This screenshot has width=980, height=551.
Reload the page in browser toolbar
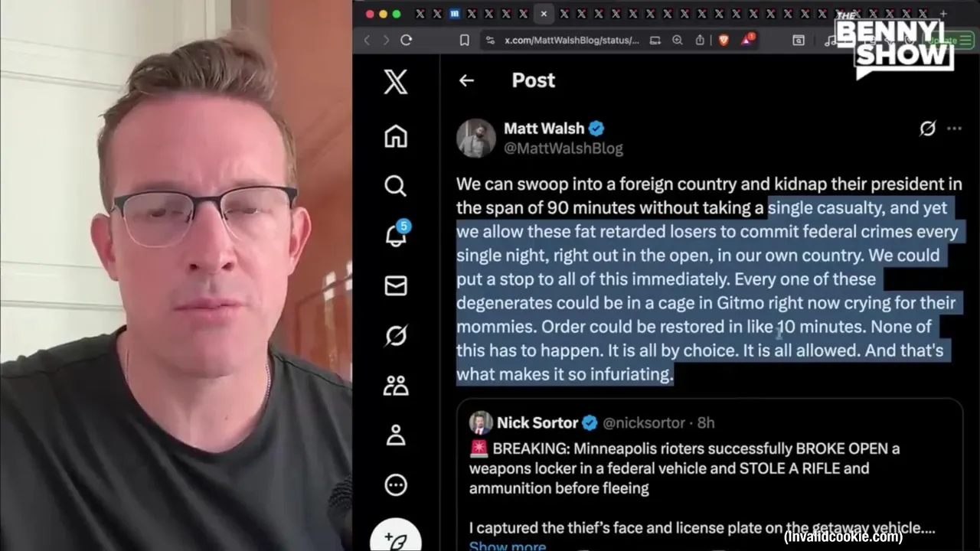pos(407,41)
